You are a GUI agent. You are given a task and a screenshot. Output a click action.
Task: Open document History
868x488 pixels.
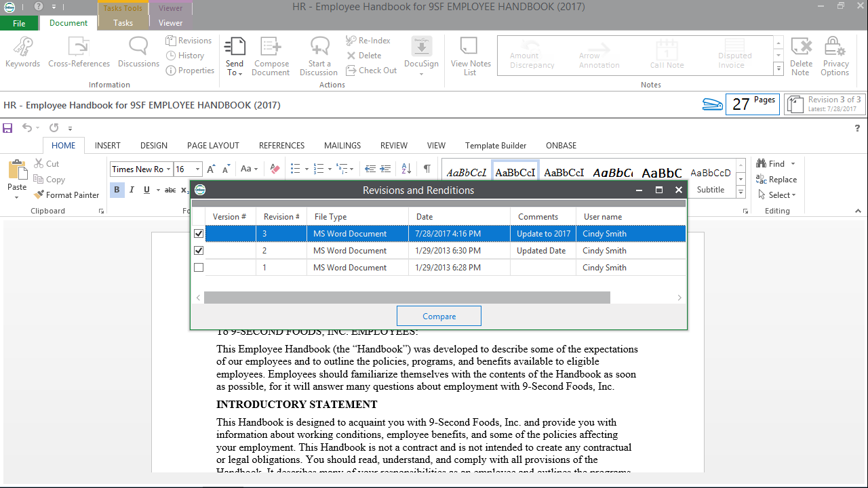click(x=185, y=56)
